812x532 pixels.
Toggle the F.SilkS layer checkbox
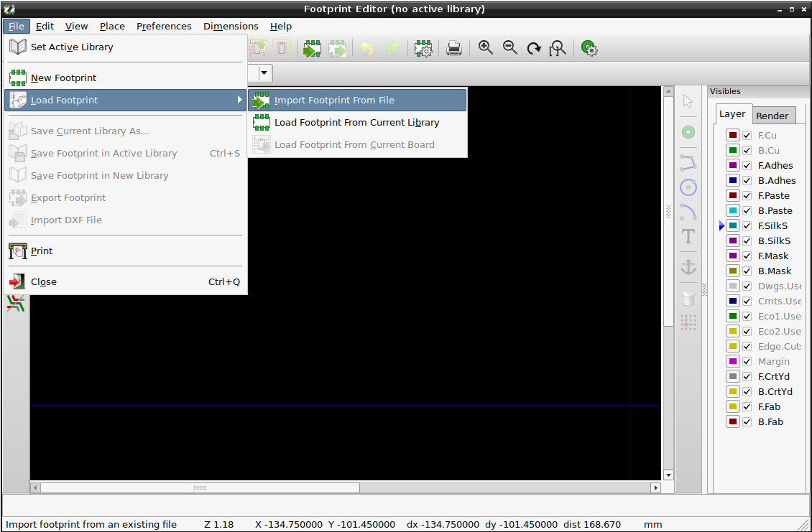(x=747, y=225)
